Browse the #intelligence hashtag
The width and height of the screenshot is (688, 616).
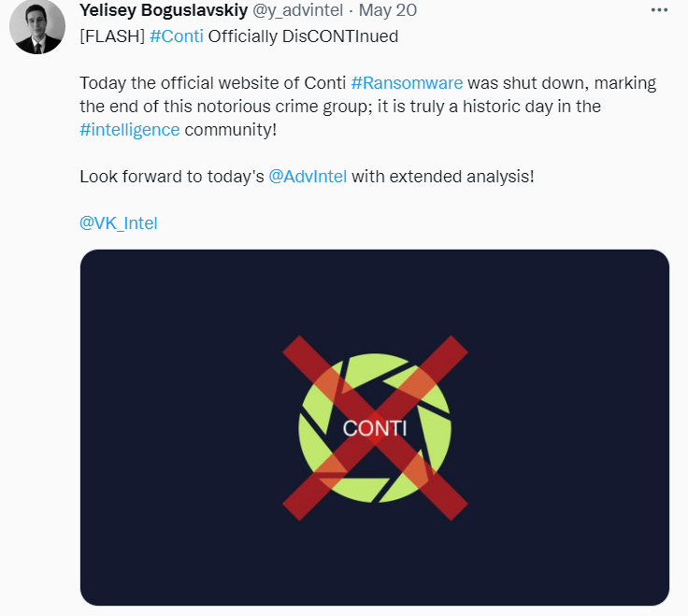[x=129, y=130]
